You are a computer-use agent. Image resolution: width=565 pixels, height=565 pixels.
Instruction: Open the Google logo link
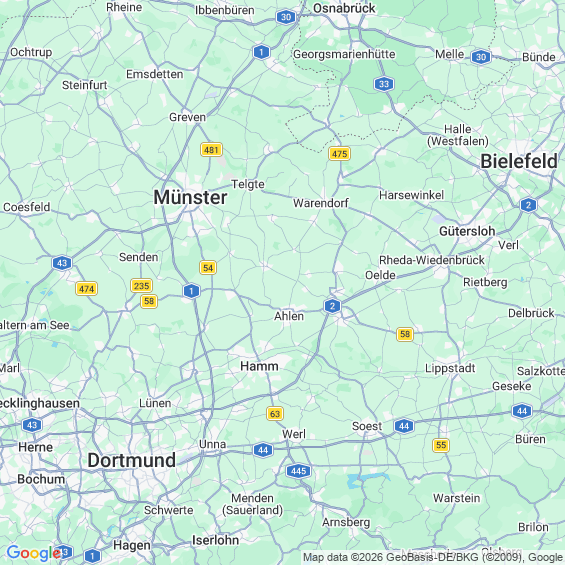(34, 553)
